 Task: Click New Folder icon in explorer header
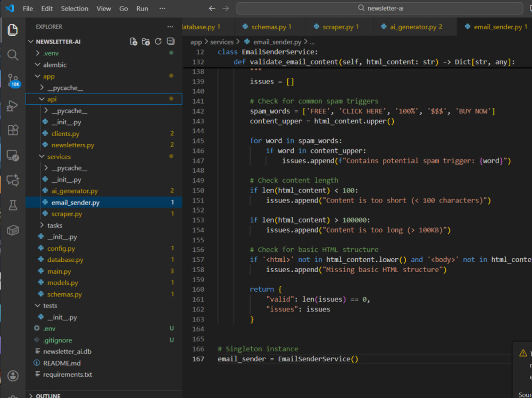(x=146, y=42)
